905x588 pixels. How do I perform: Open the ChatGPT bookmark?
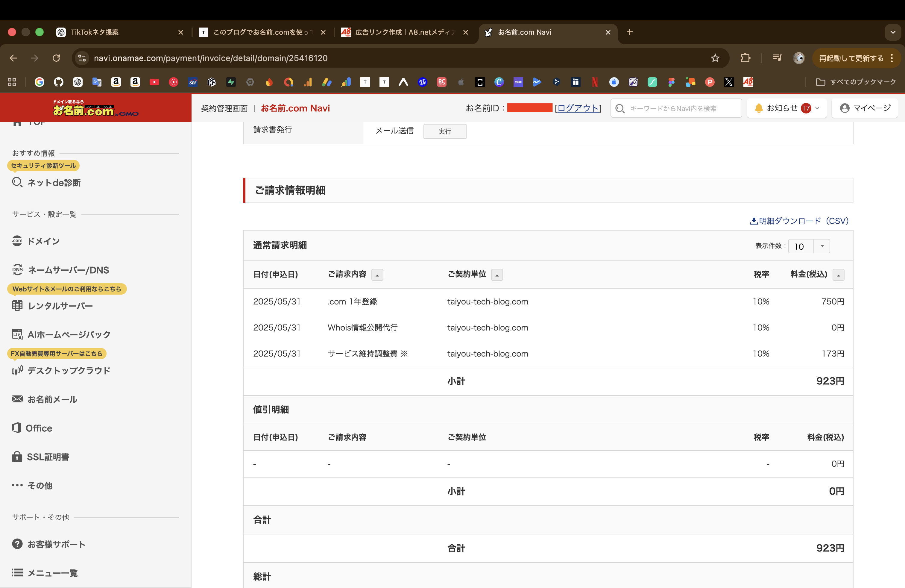78,82
